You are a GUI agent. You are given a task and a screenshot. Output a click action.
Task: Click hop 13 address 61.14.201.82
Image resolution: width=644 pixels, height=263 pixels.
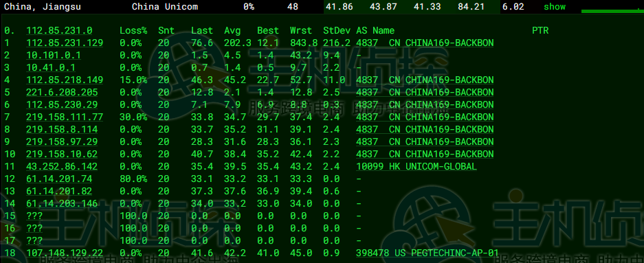59,191
